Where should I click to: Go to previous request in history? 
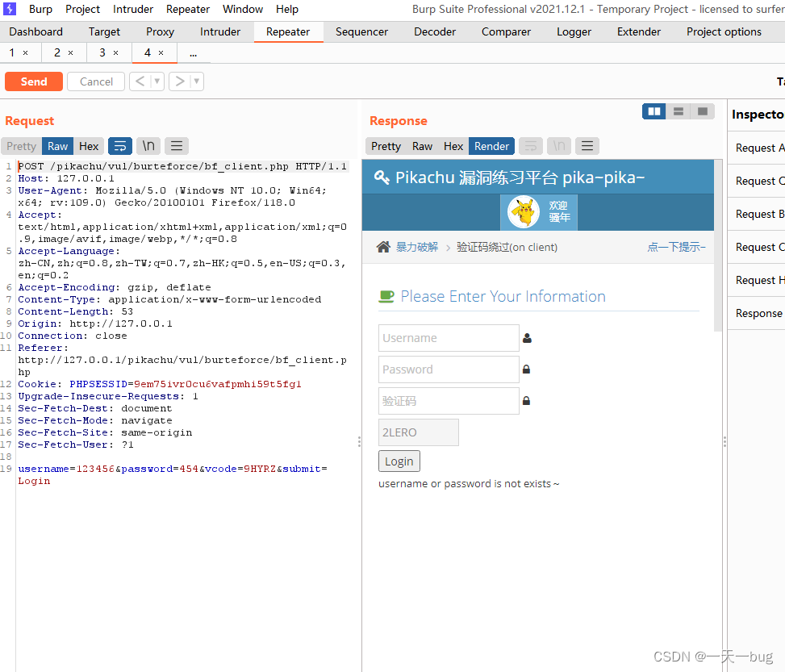[140, 81]
